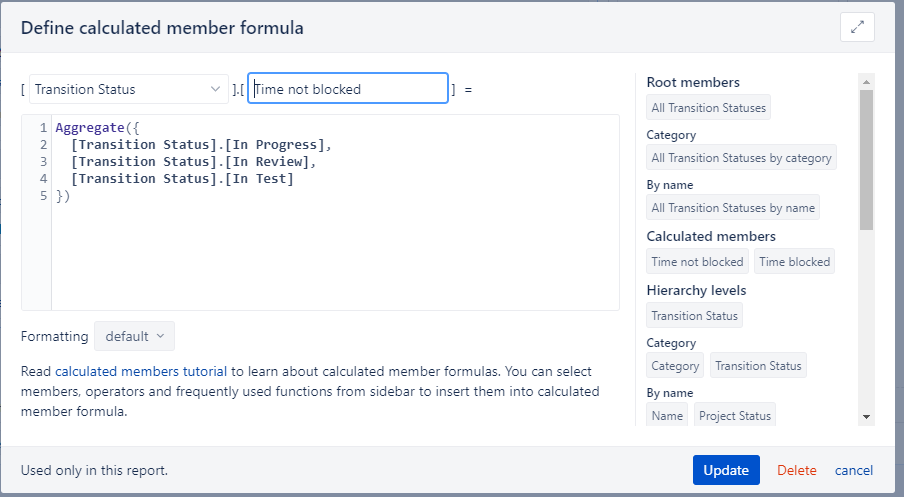Insert the Name level chip
Screen dimensions: 904x497
[x=667, y=415]
